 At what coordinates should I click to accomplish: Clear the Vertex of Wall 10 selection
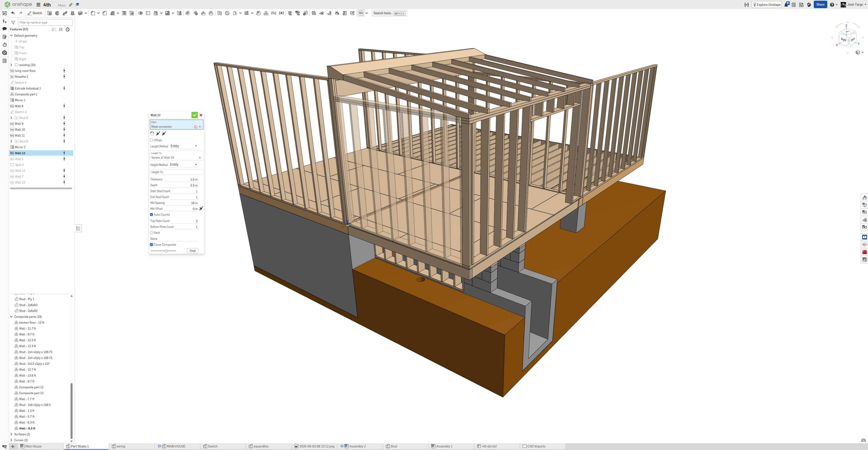[200, 158]
